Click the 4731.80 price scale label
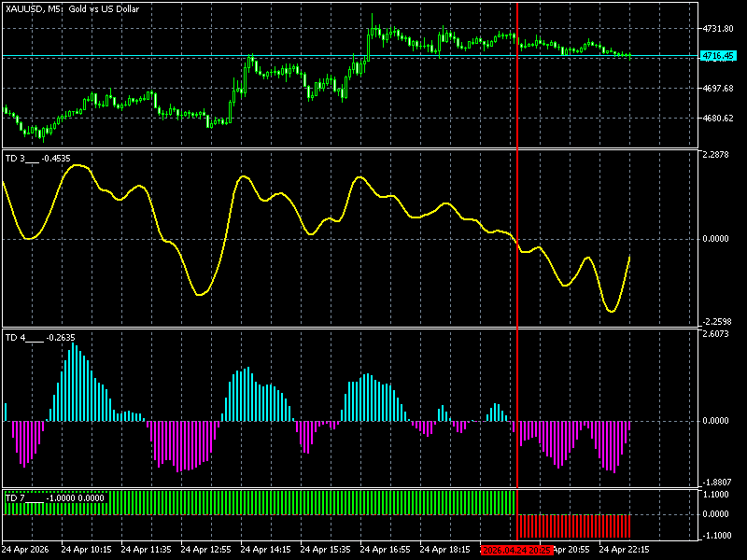Screen dimensions: 747x560 click(718, 29)
